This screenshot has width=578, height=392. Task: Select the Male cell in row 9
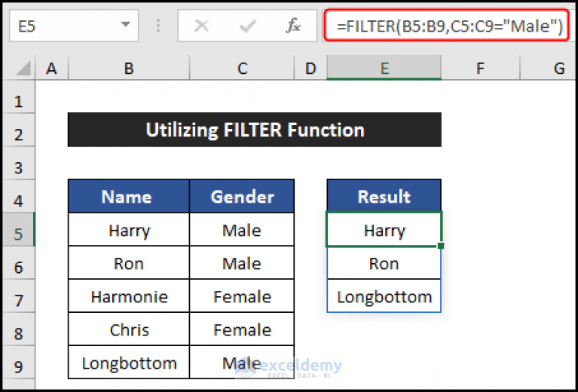242,362
